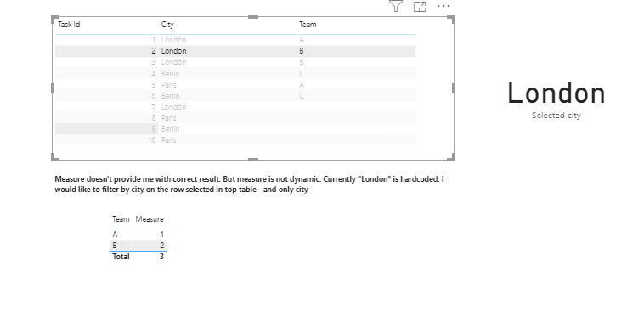Click Team header in bottom table
This screenshot has width=644, height=317.
121,219
